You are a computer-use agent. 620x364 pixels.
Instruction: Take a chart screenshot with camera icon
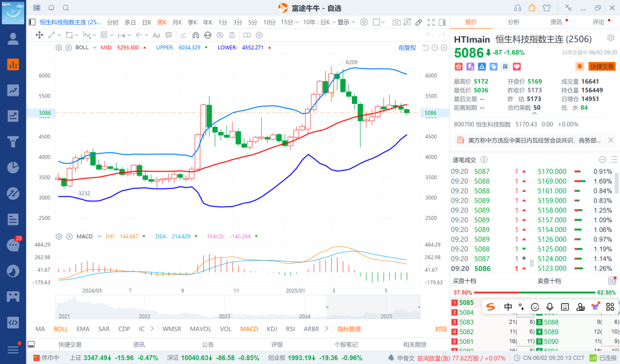tap(396, 22)
